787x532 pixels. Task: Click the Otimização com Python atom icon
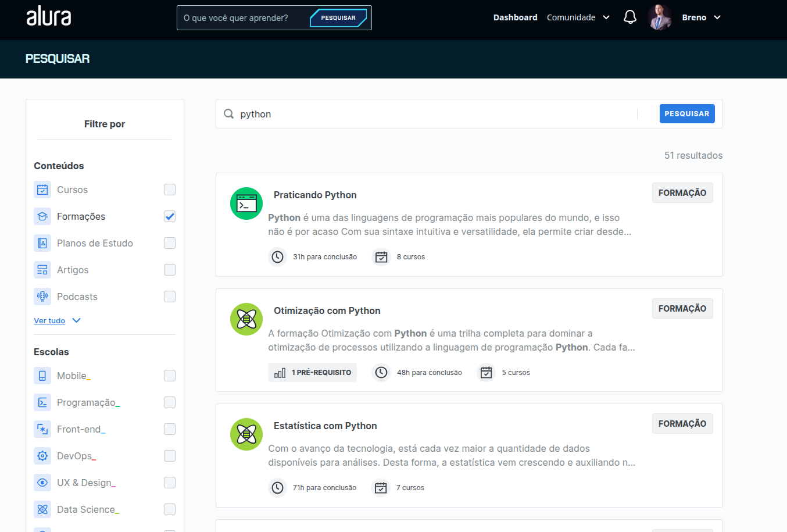coord(246,319)
